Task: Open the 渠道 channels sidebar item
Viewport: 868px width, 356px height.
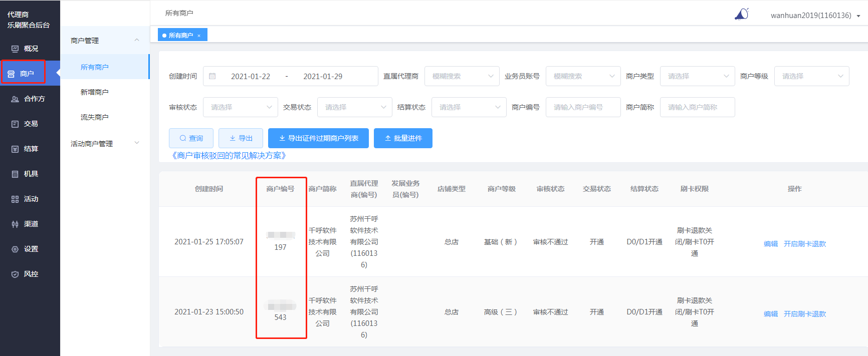Action: (30, 224)
